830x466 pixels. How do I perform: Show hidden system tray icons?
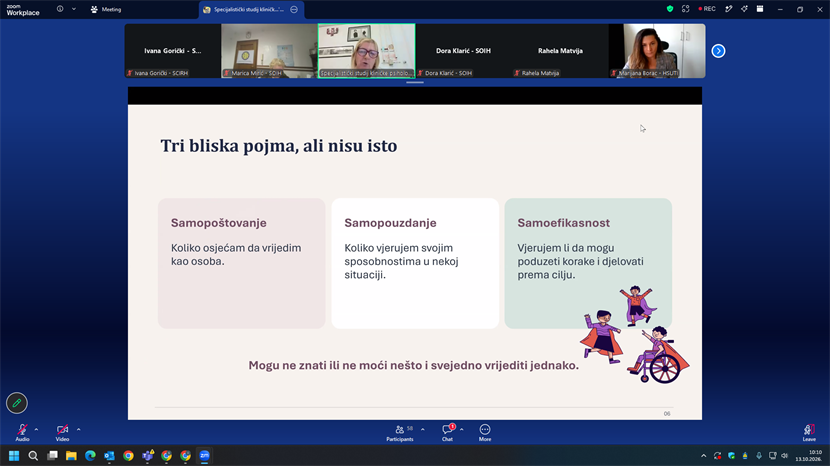(x=703, y=455)
